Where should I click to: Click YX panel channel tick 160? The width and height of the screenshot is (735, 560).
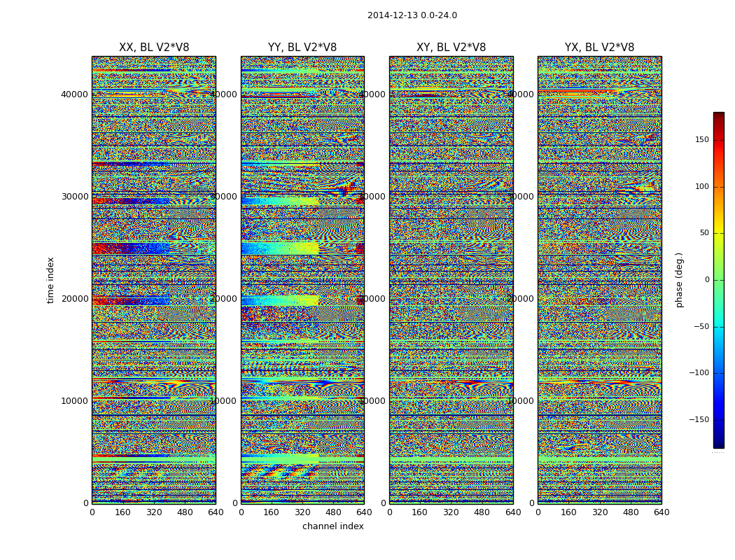[x=568, y=512]
